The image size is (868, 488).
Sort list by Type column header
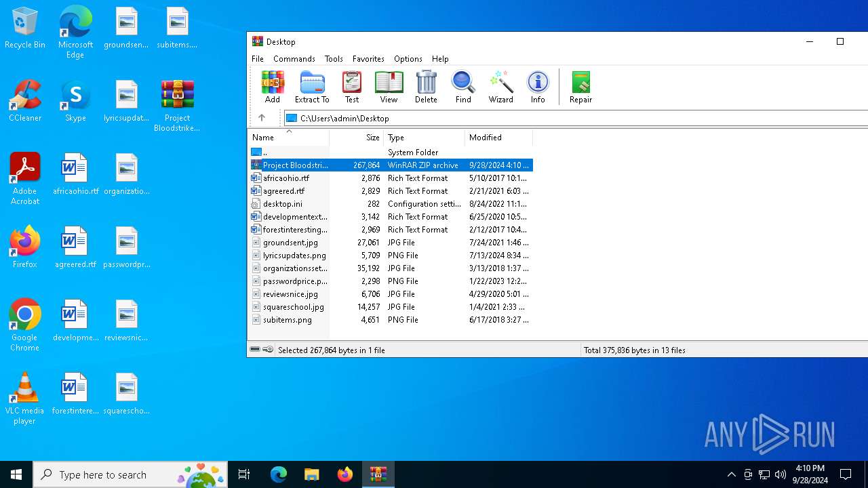coord(425,138)
